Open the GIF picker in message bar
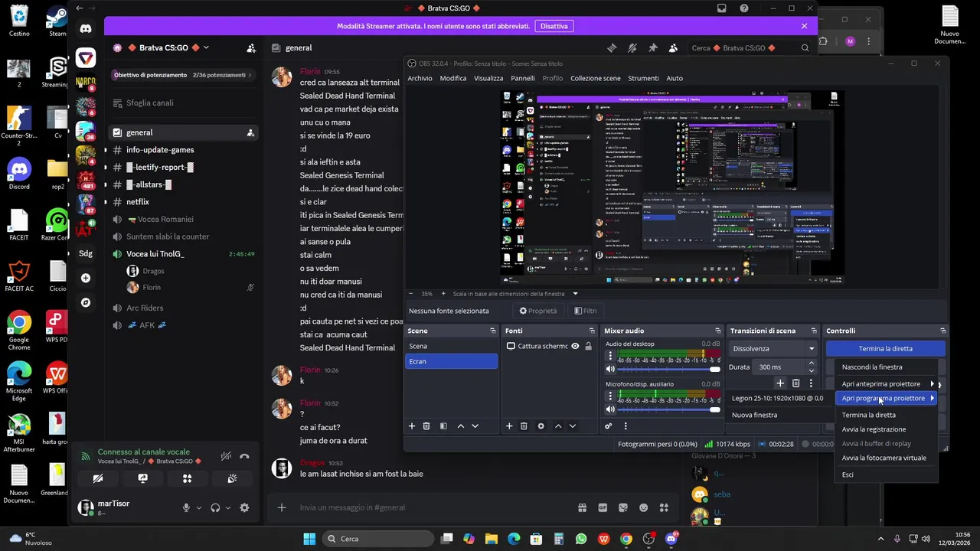 click(x=603, y=507)
